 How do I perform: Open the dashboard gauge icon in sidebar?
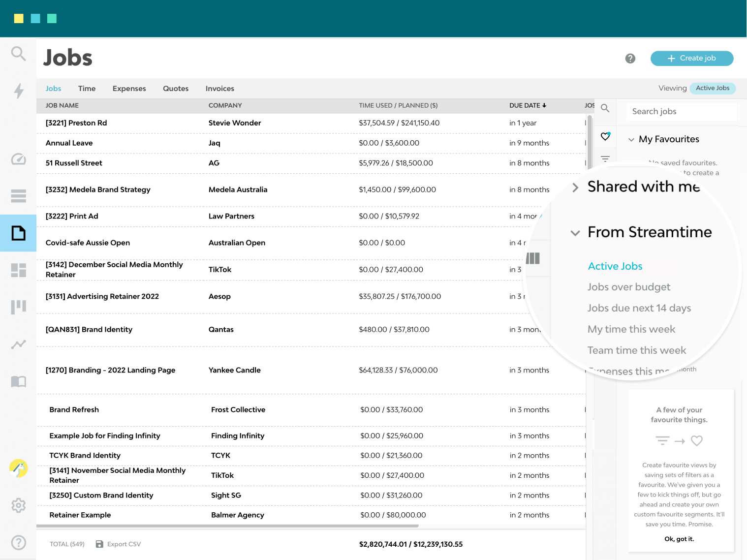[x=18, y=159]
